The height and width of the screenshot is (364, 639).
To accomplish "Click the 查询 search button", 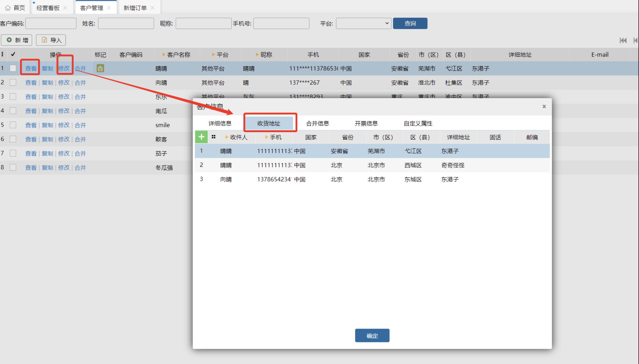I will point(410,23).
